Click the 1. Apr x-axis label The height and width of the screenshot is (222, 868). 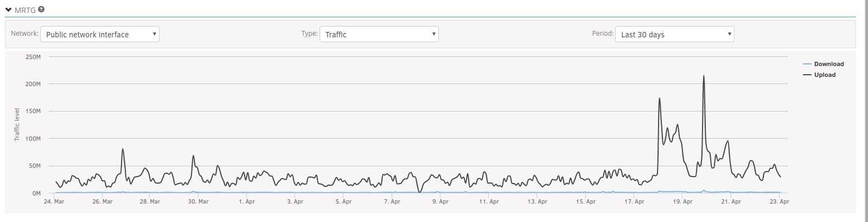(247, 201)
